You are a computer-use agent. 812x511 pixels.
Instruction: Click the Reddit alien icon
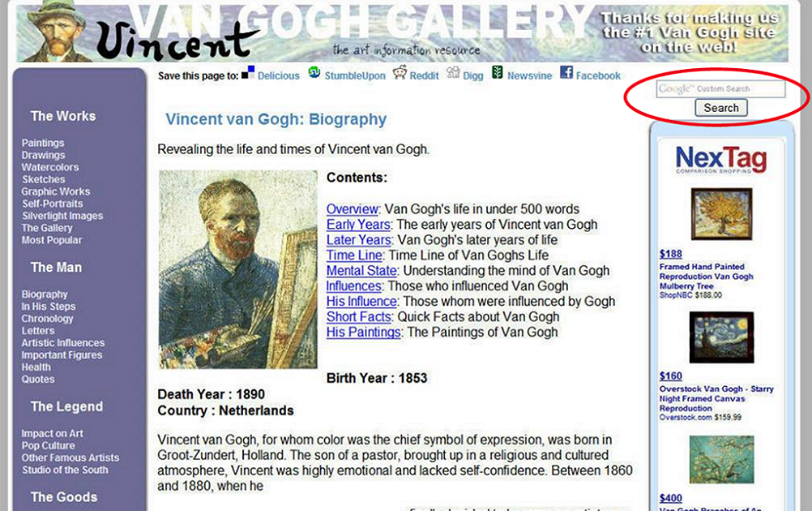(x=400, y=72)
